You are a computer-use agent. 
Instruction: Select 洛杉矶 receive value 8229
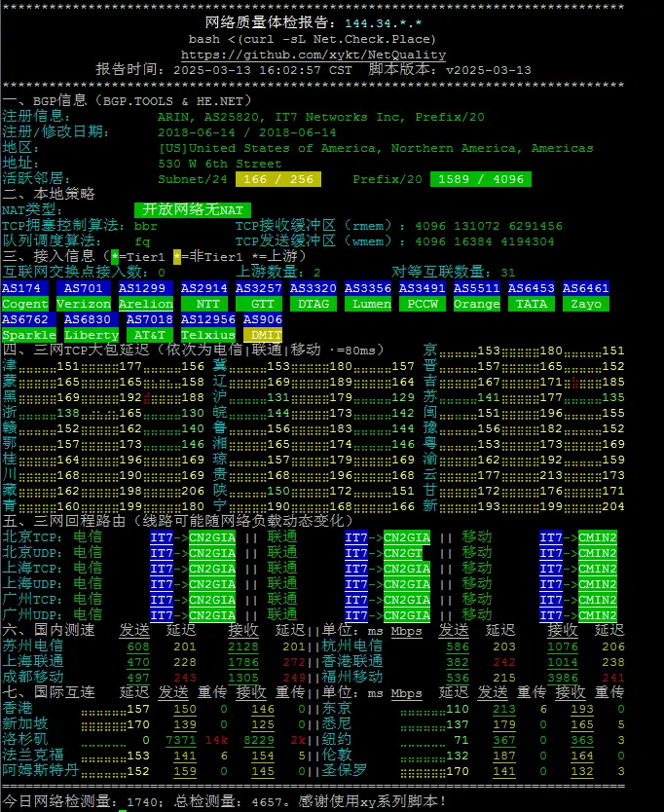(x=258, y=740)
